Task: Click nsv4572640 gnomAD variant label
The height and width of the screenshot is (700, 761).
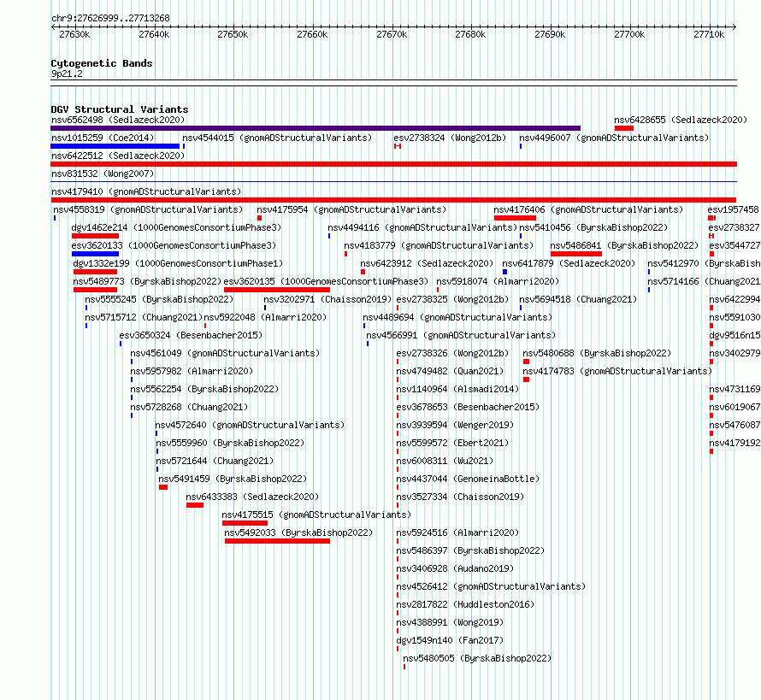Action: click(x=250, y=425)
